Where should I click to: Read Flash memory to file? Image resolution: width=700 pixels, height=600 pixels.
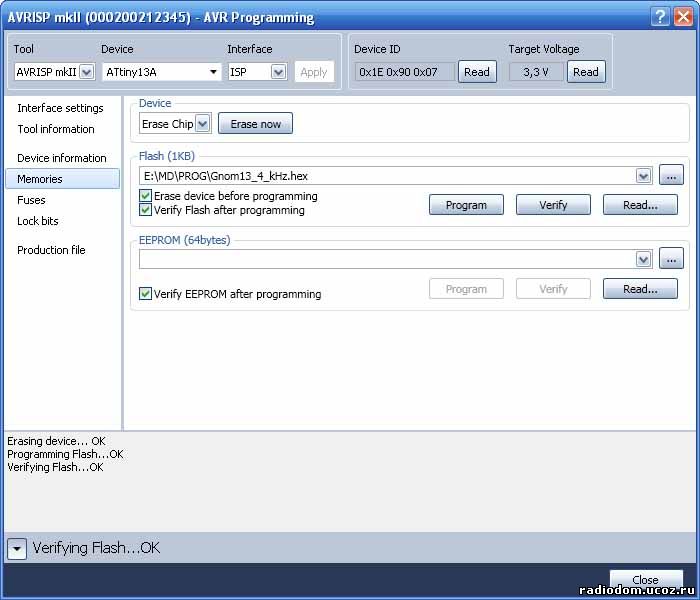click(x=640, y=205)
